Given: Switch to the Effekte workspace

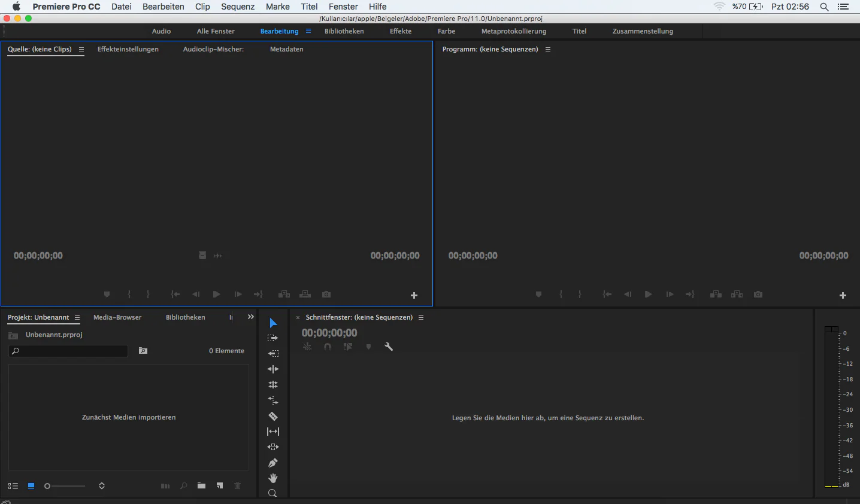Looking at the screenshot, I should (400, 31).
